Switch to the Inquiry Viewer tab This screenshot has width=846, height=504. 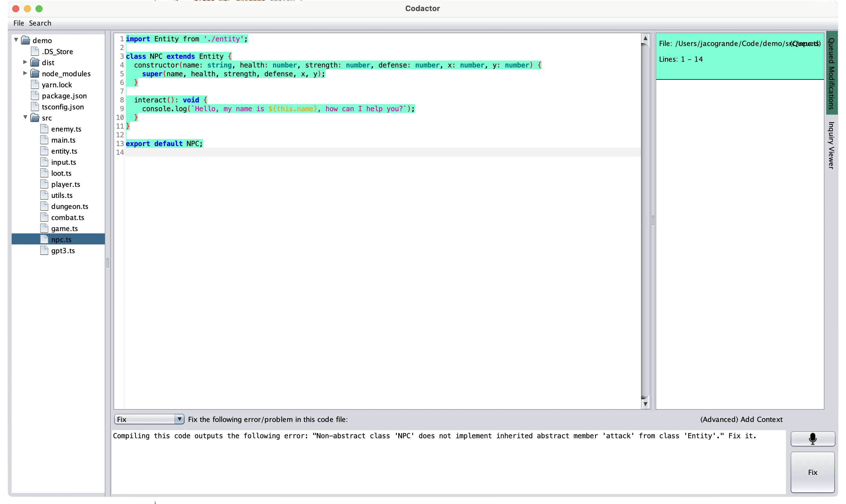831,145
